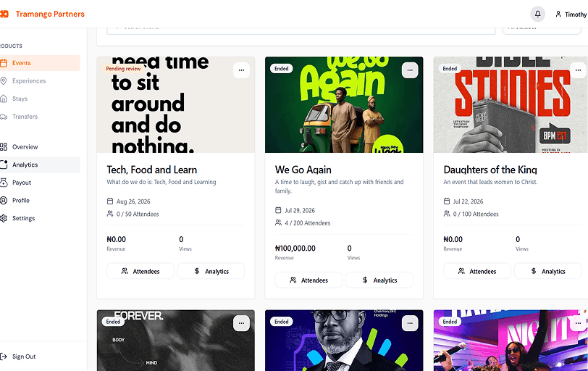
Task: Open the notifications bell icon
Action: (x=537, y=14)
